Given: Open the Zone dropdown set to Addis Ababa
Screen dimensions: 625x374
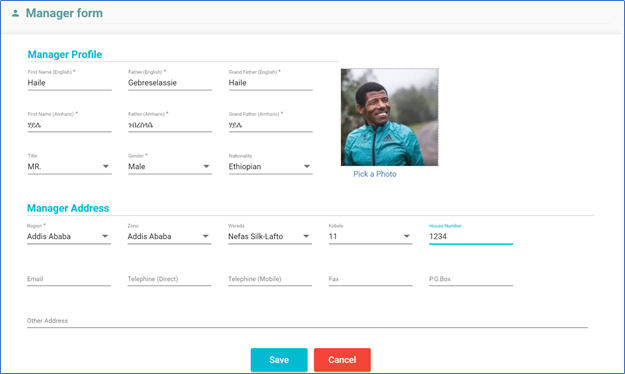Looking at the screenshot, I should pyautogui.click(x=169, y=236).
